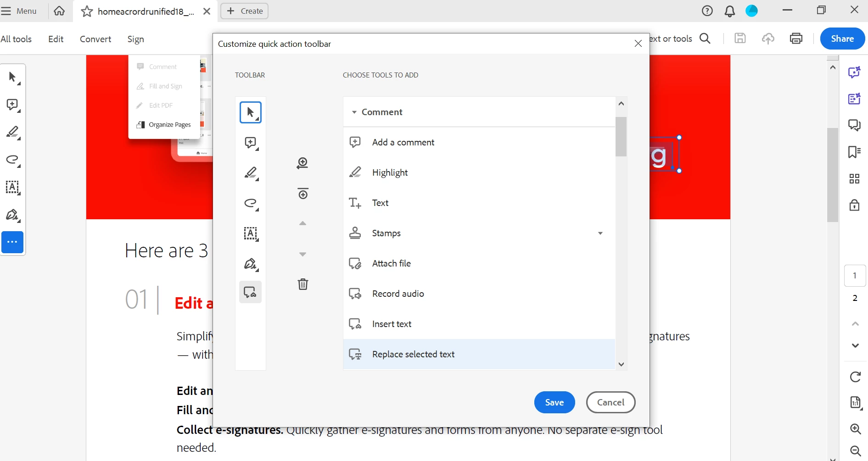This screenshot has width=868, height=461.
Task: Open bookmarks panel icon in right rail
Action: (x=854, y=152)
